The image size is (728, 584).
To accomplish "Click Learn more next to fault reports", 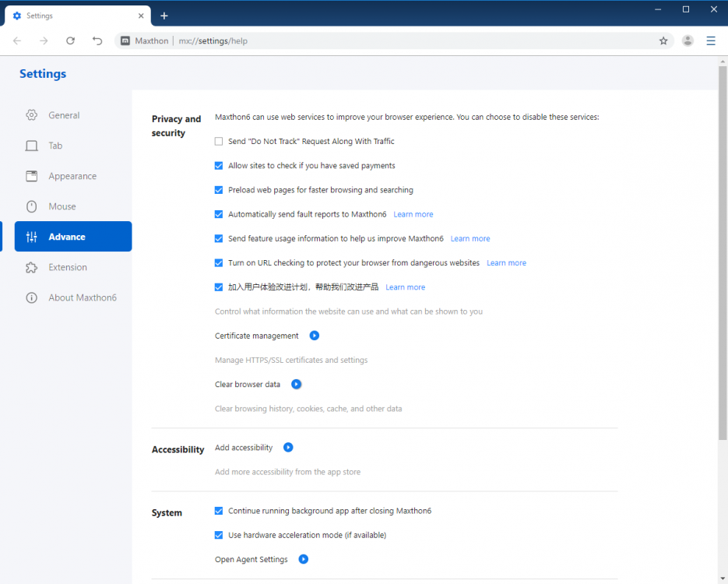I will pyautogui.click(x=413, y=214).
